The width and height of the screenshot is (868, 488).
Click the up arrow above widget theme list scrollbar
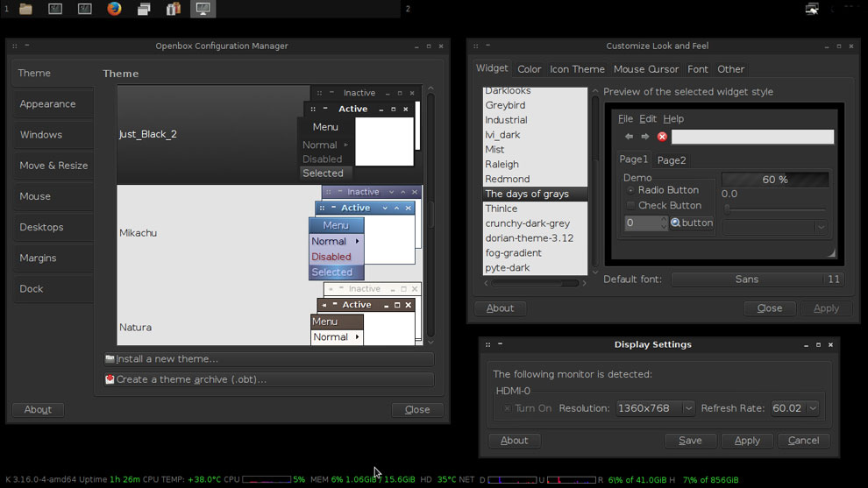tap(595, 91)
